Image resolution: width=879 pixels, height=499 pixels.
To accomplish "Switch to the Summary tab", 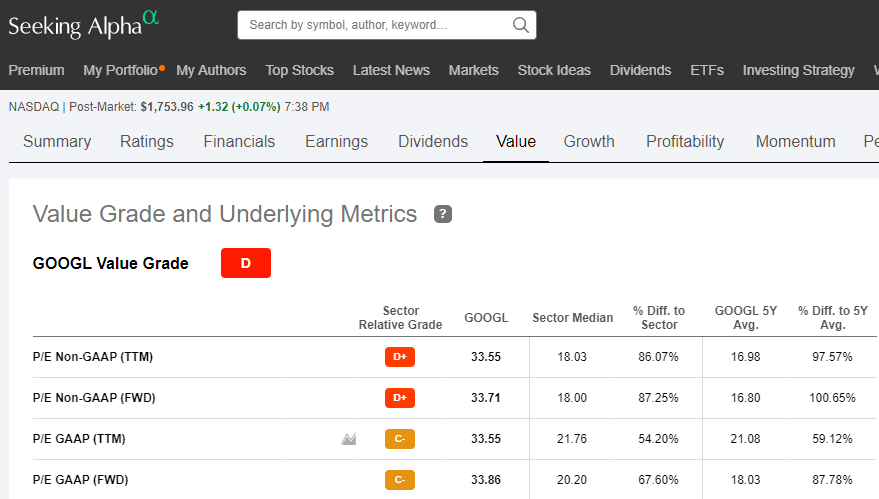I will [x=57, y=141].
